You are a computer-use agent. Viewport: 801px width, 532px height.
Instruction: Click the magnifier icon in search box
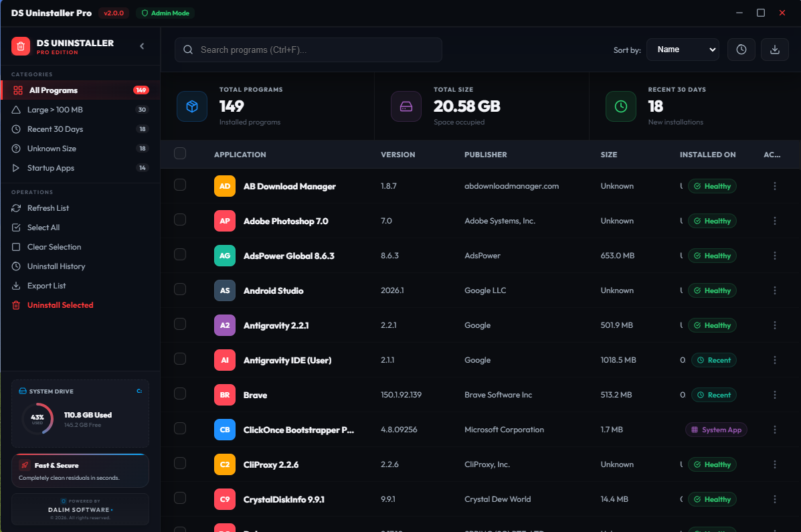coord(188,50)
